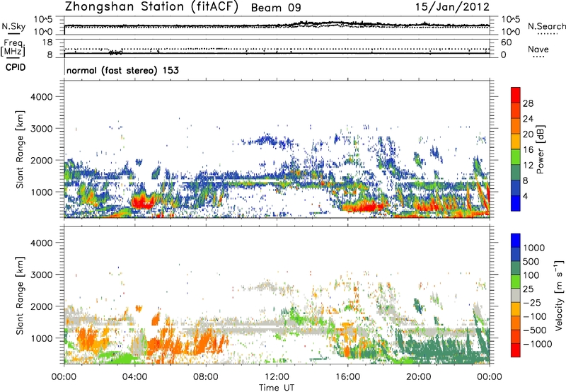Select the grey -25 to 25 Velocity segment
This screenshot has height=392, width=566.
pyautogui.click(x=516, y=295)
